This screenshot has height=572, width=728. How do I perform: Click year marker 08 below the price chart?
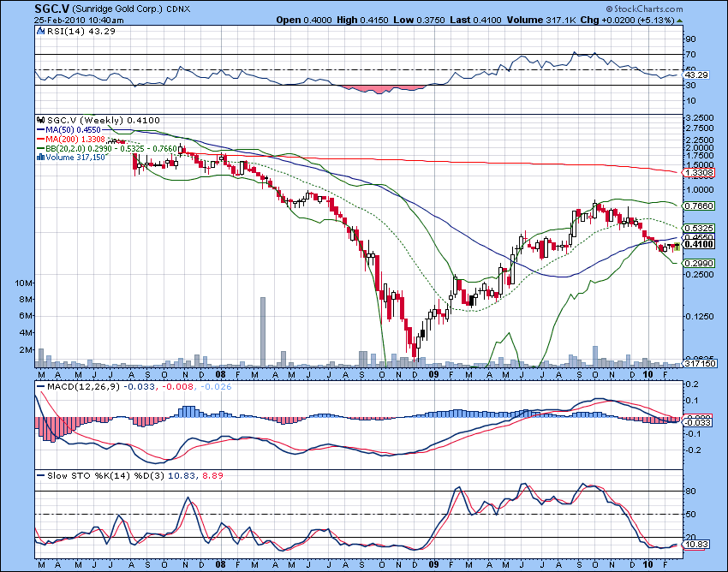click(x=220, y=374)
